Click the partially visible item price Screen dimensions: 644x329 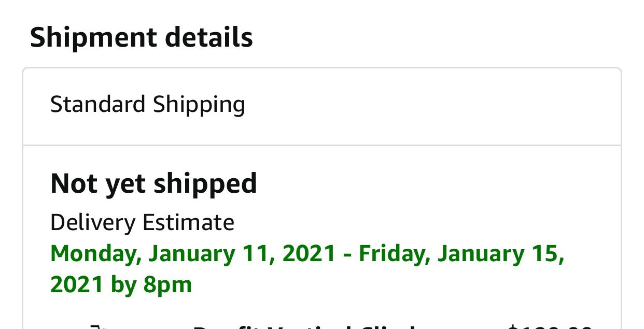tap(550, 326)
